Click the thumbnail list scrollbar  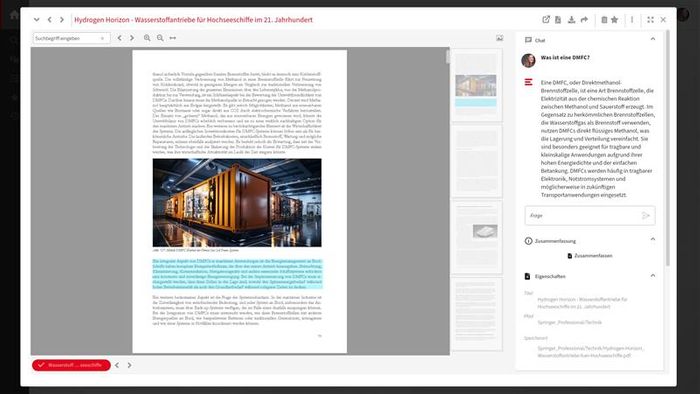click(447, 56)
